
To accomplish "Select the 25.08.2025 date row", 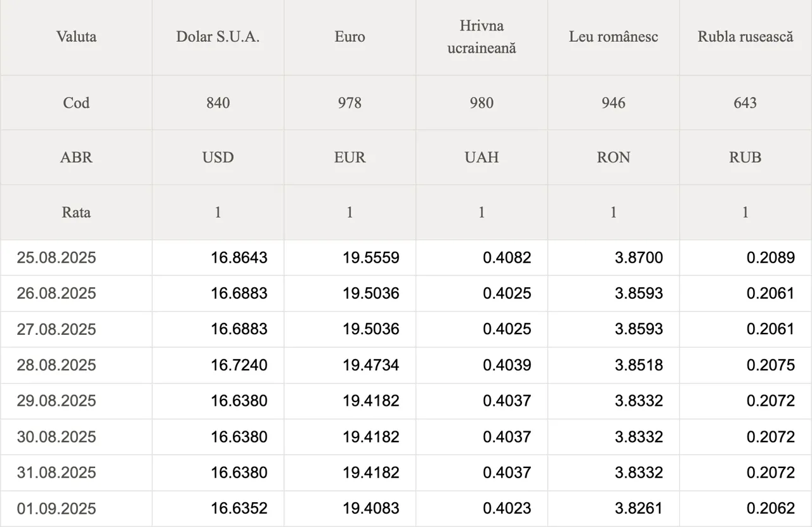I will click(406, 257).
